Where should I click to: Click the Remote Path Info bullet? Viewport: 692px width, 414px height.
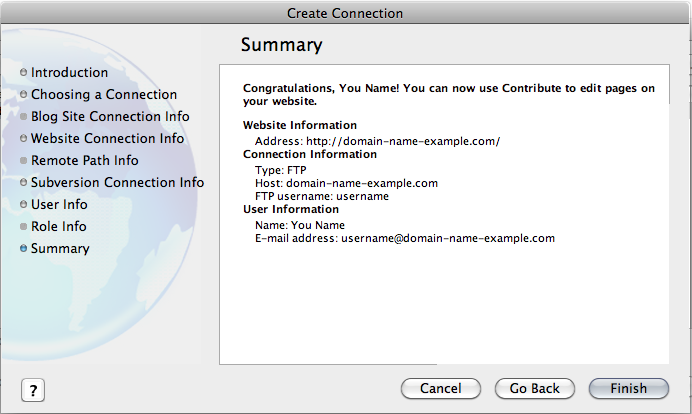(x=23, y=161)
